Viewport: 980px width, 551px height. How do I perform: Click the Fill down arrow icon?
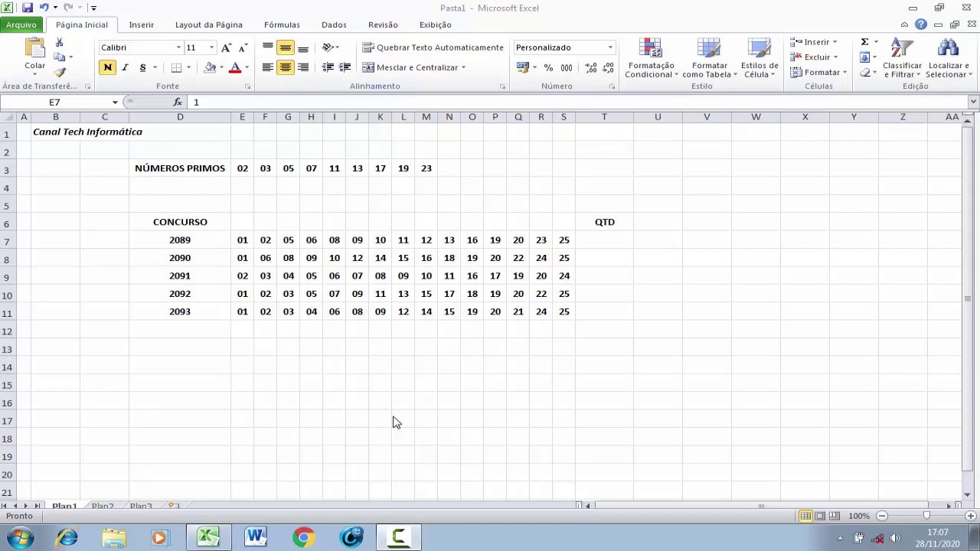click(x=864, y=57)
